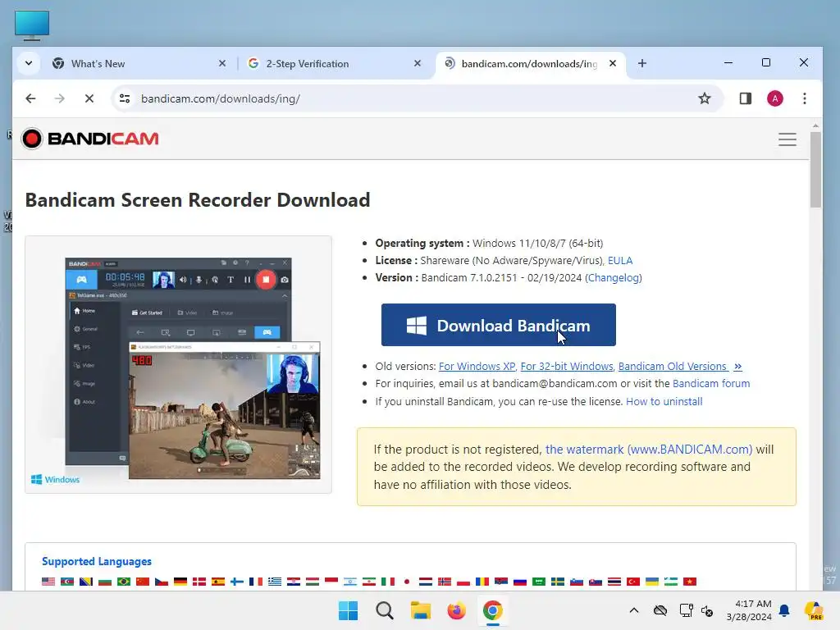Click the desktop computer monitor icon
840x630 pixels.
tap(32, 25)
